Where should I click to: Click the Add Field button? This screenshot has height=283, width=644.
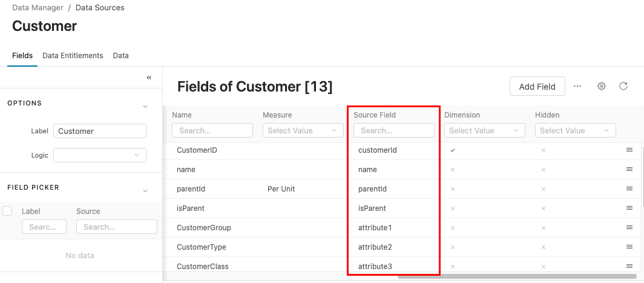point(537,86)
